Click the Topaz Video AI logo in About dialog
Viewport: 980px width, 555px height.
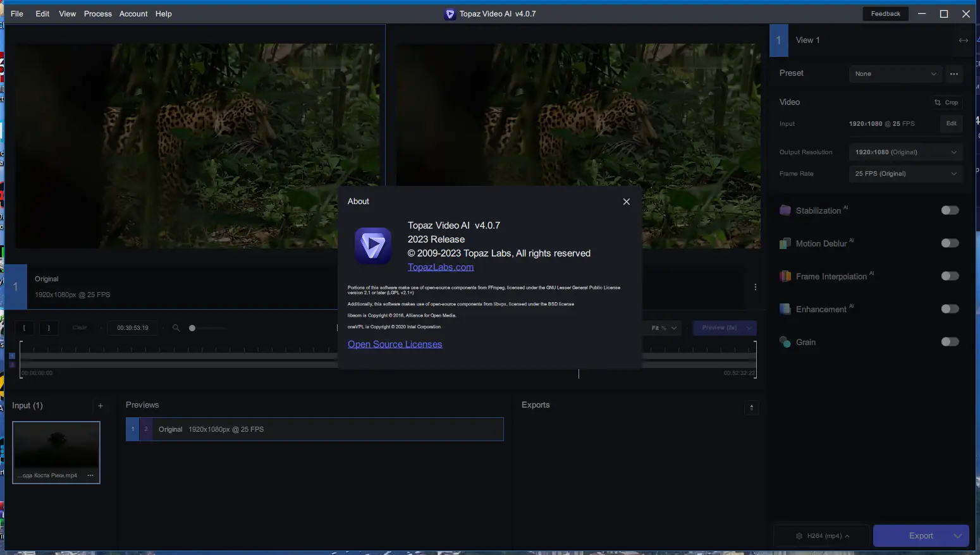[x=373, y=245]
